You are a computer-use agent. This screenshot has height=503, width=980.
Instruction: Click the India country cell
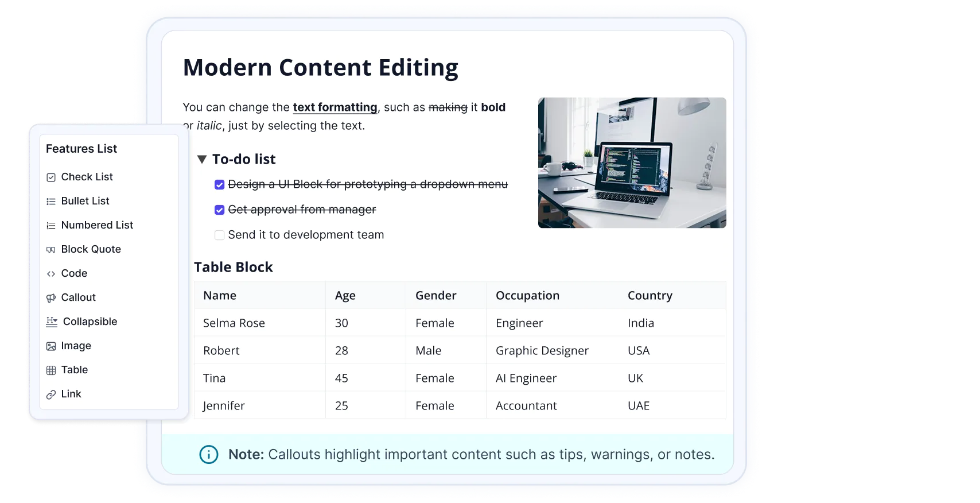click(x=641, y=323)
